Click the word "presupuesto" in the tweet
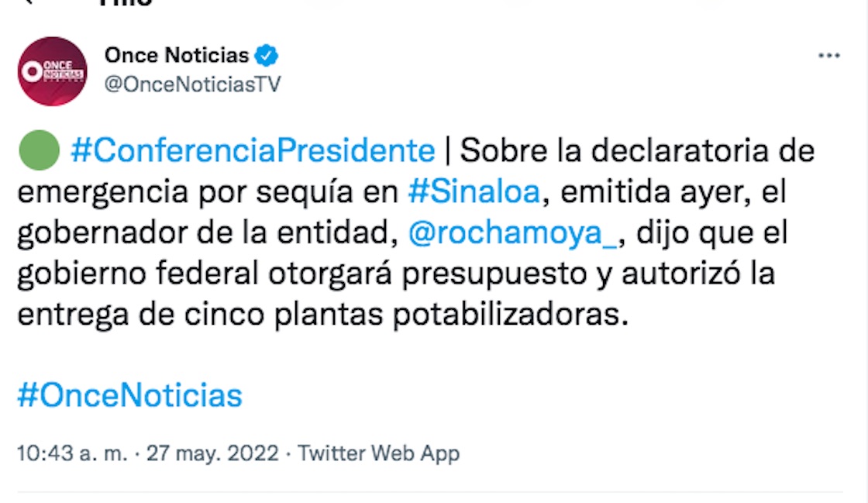Viewport: 868px width, 503px height. tap(455, 276)
